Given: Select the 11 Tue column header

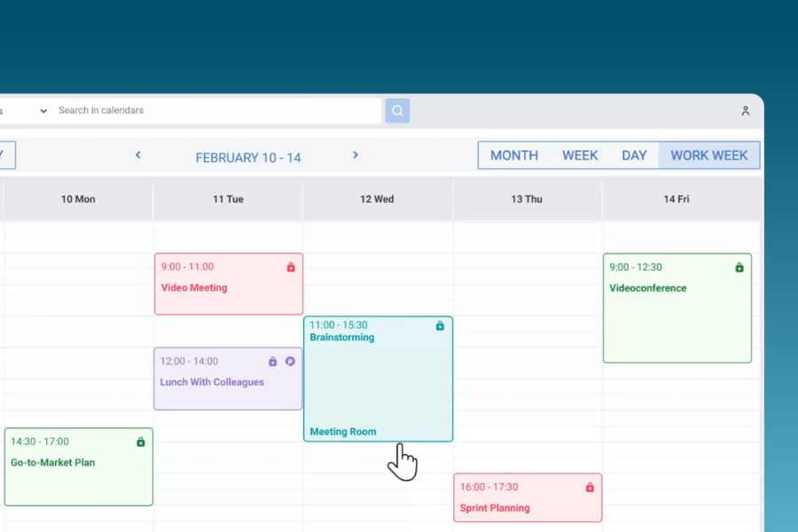Looking at the screenshot, I should click(228, 199).
